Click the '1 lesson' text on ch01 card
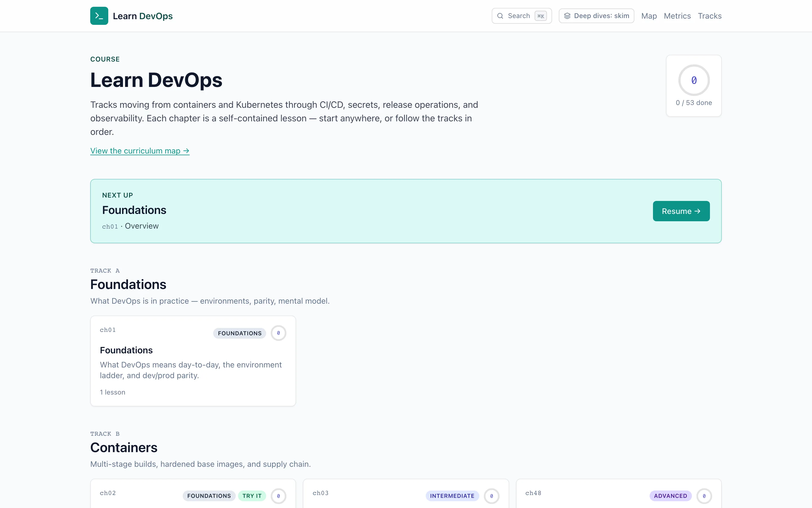 coord(112,392)
